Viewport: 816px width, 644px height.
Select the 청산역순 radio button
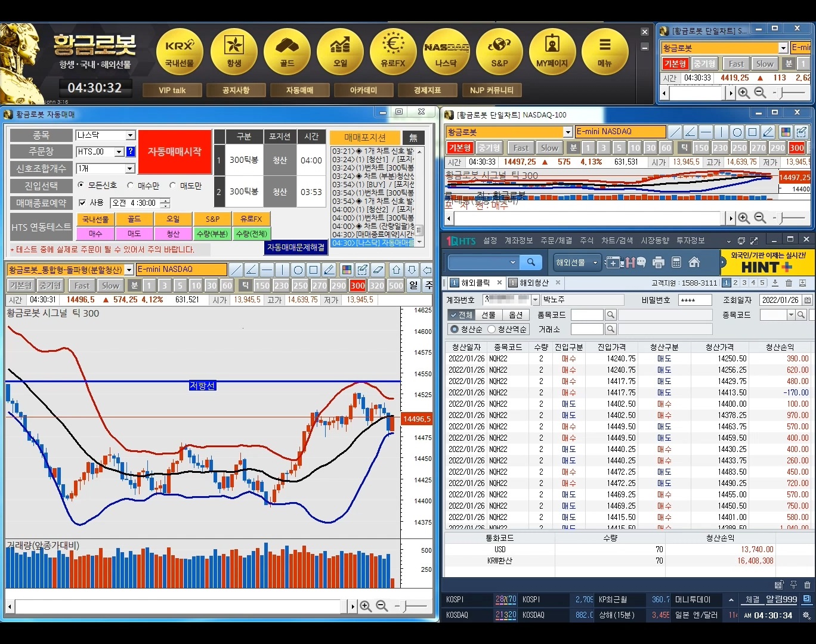pyautogui.click(x=492, y=329)
